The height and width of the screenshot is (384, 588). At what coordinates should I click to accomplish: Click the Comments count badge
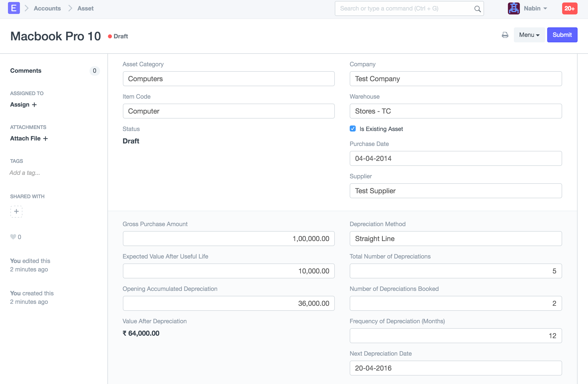point(95,71)
